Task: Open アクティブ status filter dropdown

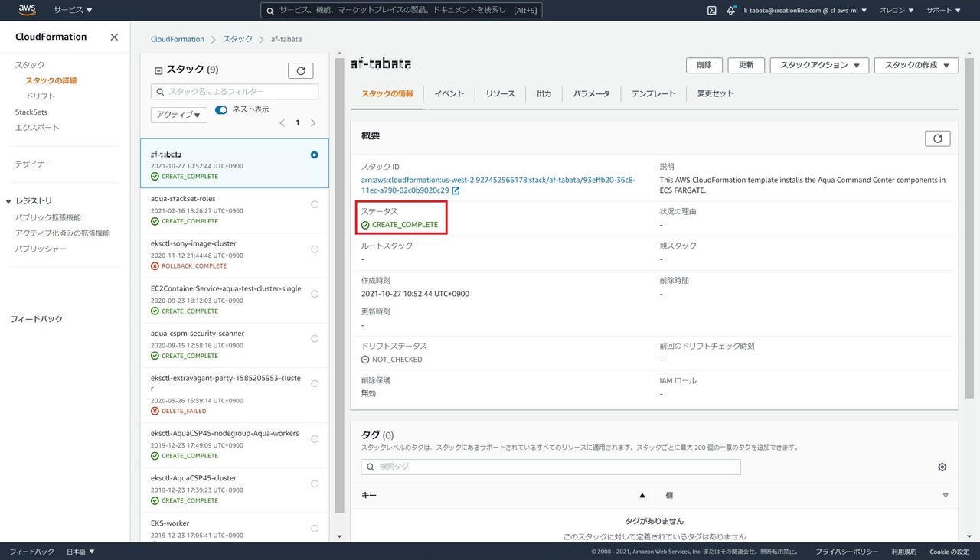Action: coord(179,115)
